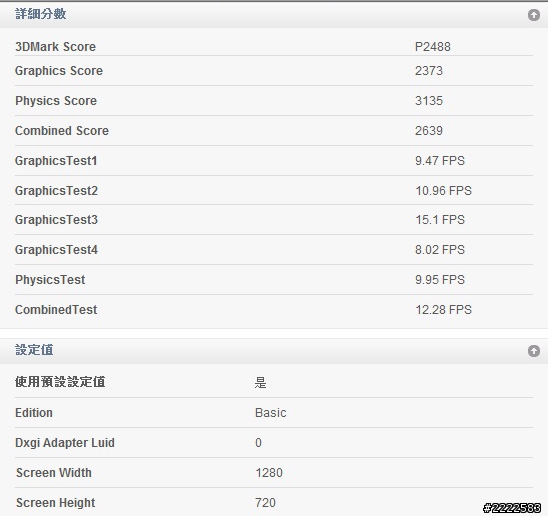Select the Combined Score label
The image size is (548, 516).
[x=62, y=131]
